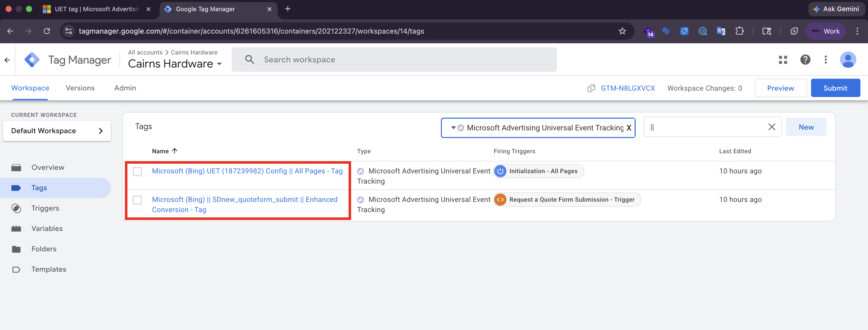This screenshot has width=868, height=330.
Task: Switch to the Admin tab
Action: click(x=125, y=88)
